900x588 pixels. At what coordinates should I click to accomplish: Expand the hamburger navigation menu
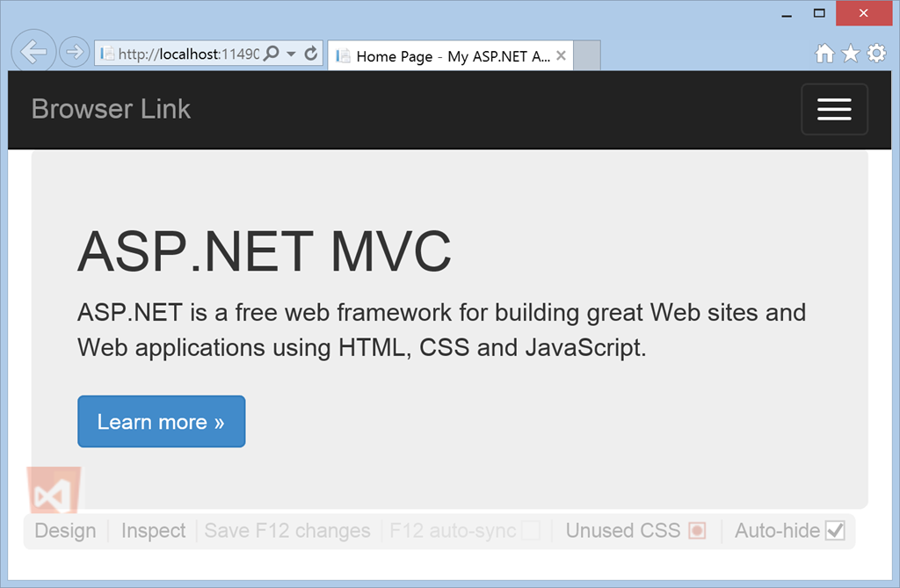click(834, 110)
